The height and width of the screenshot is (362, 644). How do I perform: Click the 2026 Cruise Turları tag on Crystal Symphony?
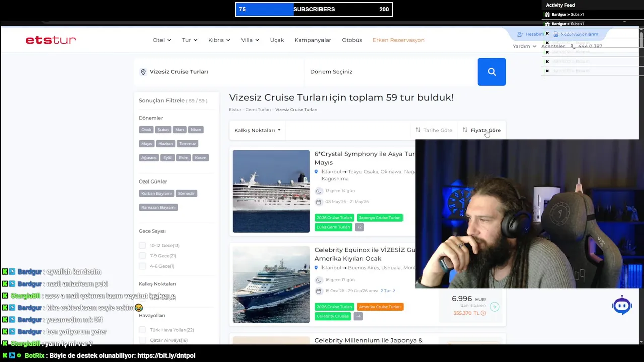335,218
